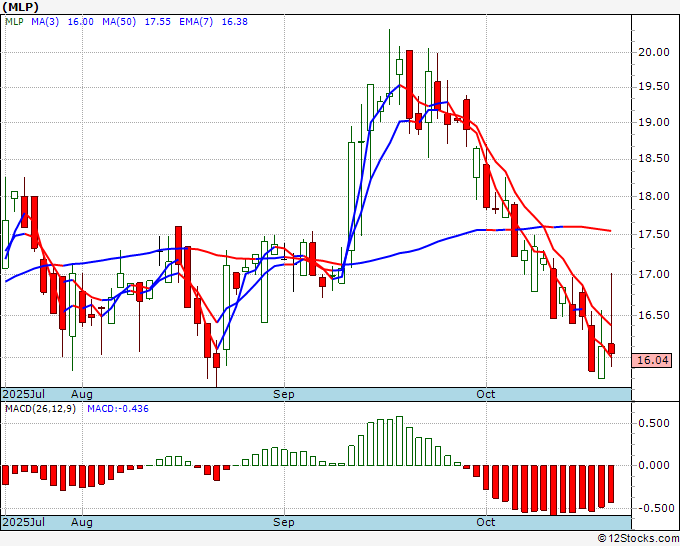Click the 16.50 price axis label
This screenshot has width=680, height=546.
[x=654, y=315]
